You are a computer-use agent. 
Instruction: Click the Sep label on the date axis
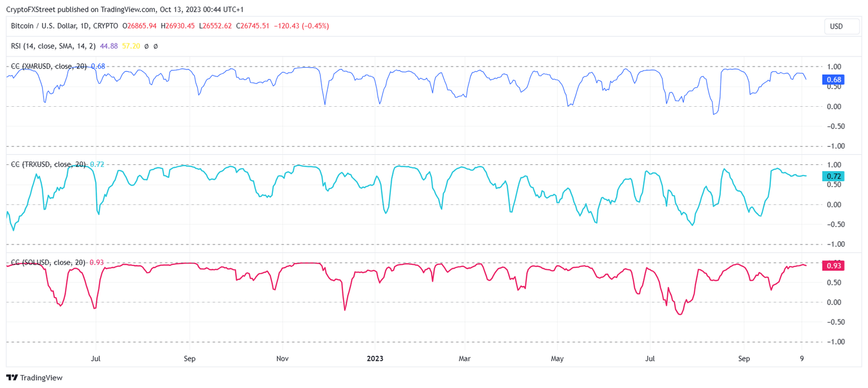coord(190,358)
